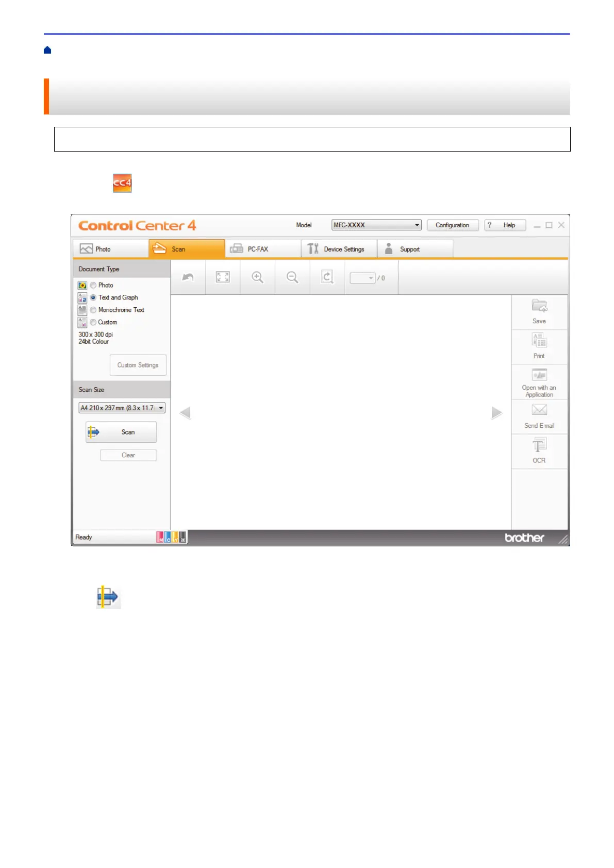Screen dimensions: 614x868
Task: Click the Custom document type icon
Action: [82, 322]
